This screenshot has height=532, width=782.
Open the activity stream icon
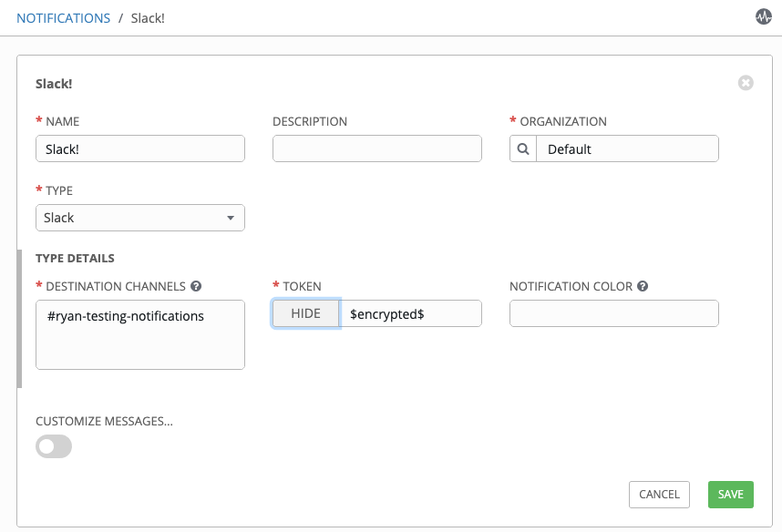(763, 17)
